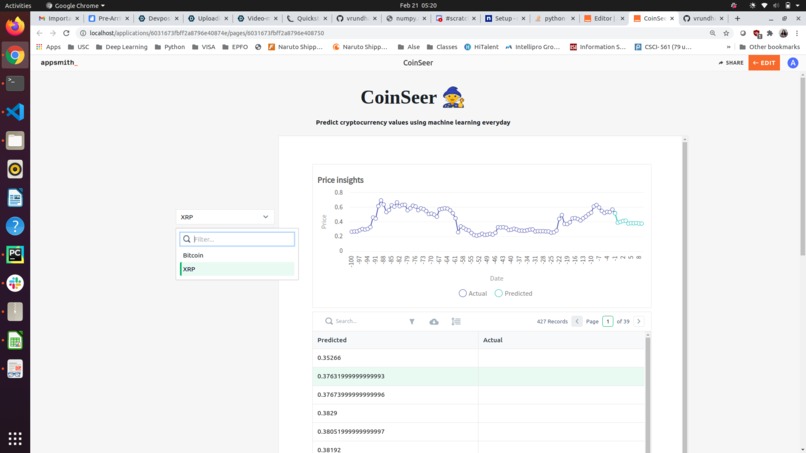Image resolution: width=806 pixels, height=453 pixels.
Task: Launch Visual Studio Code from dock
Action: point(15,112)
